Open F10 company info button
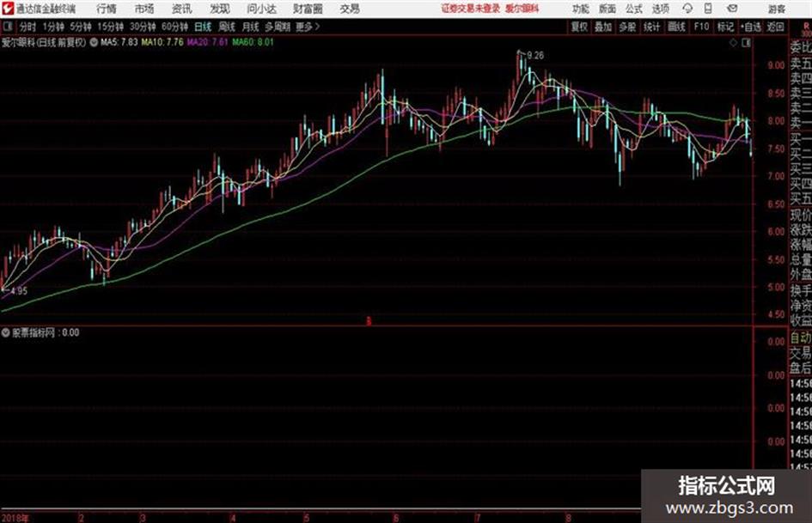 click(701, 27)
